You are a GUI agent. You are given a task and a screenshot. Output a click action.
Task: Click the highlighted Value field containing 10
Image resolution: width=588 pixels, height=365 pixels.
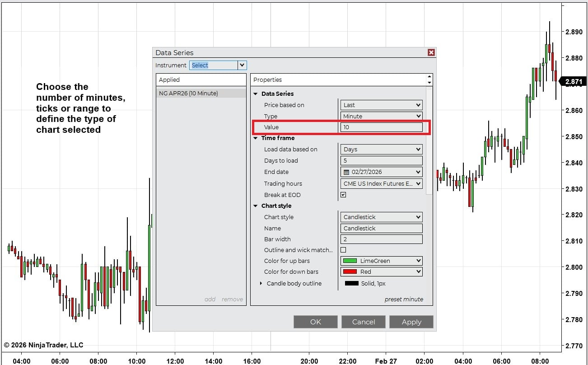(x=382, y=127)
